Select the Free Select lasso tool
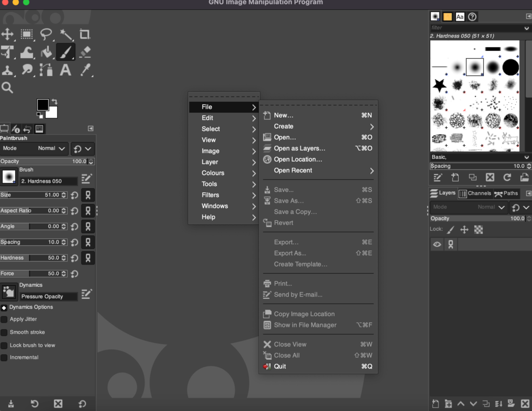 point(46,34)
